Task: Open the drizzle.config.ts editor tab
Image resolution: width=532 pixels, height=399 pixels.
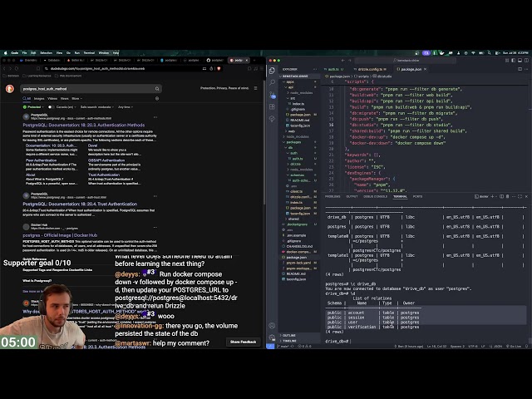Action: coord(370,69)
